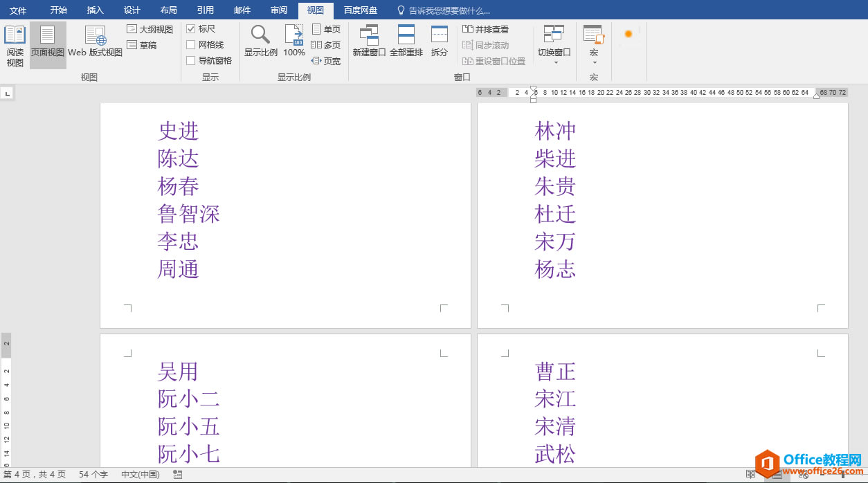Switch to the 审阅 review tab

[x=279, y=10]
